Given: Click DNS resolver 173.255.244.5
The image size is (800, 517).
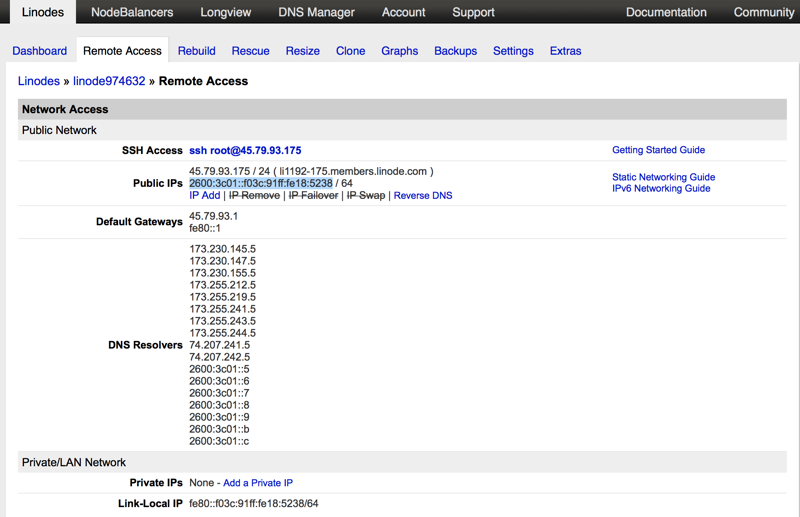Looking at the screenshot, I should click(222, 333).
